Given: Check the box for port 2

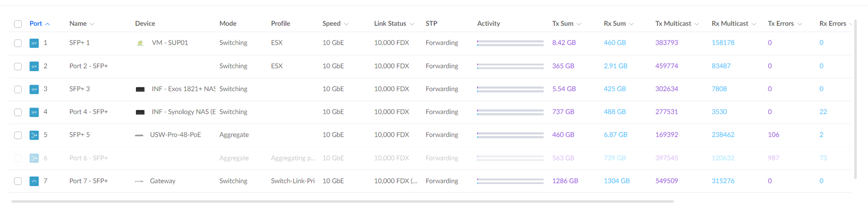Looking at the screenshot, I should 18,66.
